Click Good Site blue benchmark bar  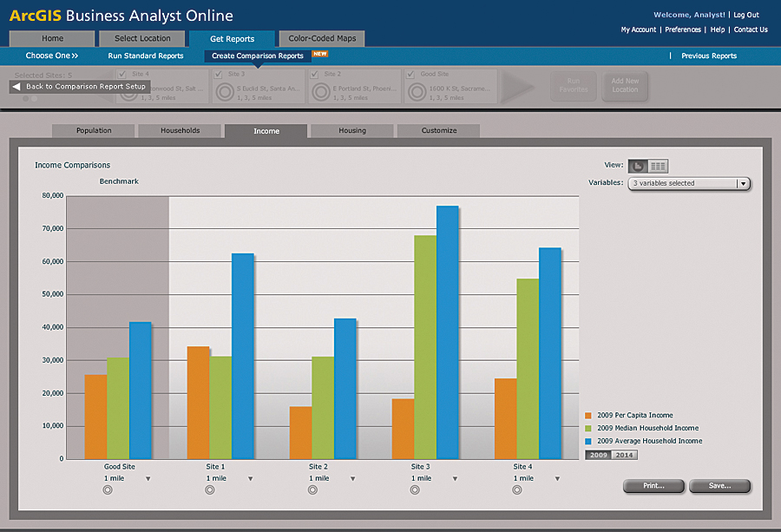click(140, 391)
